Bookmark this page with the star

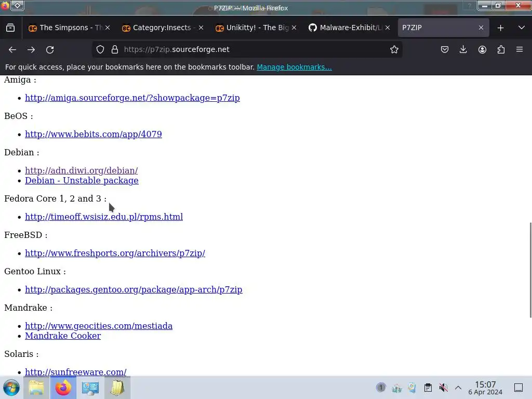(x=394, y=49)
